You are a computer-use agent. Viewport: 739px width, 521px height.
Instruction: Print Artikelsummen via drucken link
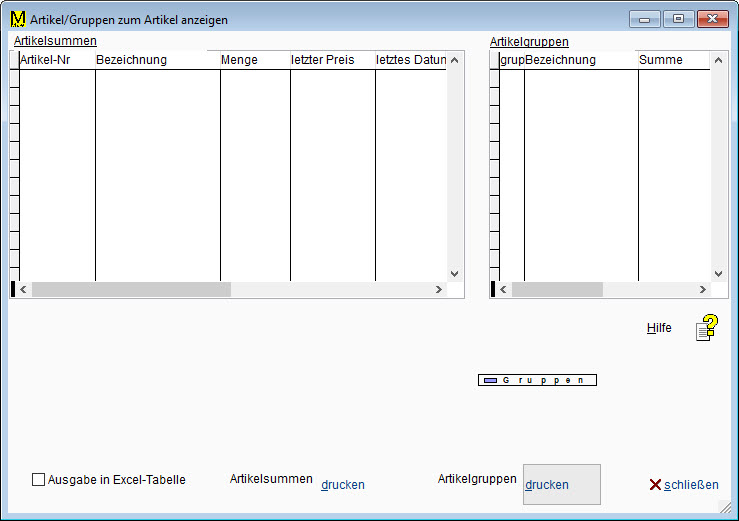(x=342, y=485)
